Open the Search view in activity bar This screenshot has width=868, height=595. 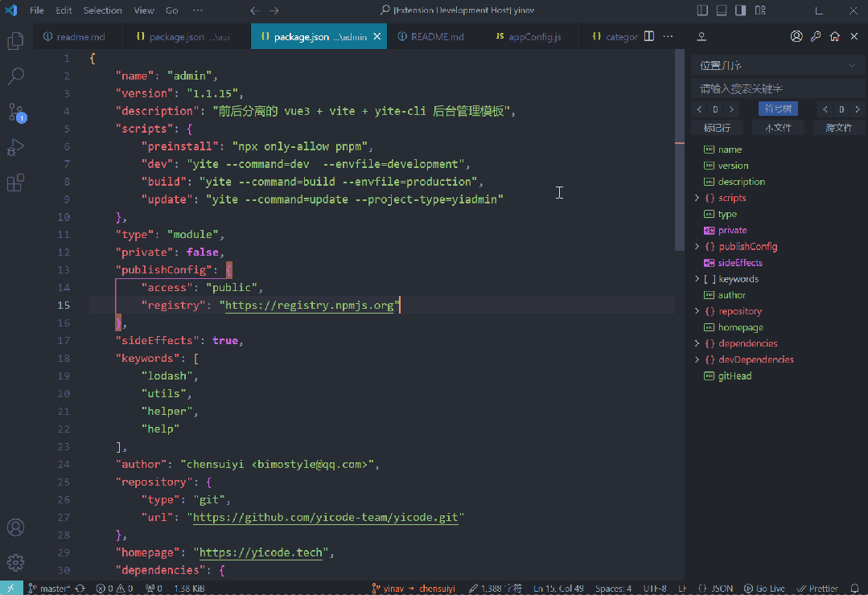[x=15, y=76]
